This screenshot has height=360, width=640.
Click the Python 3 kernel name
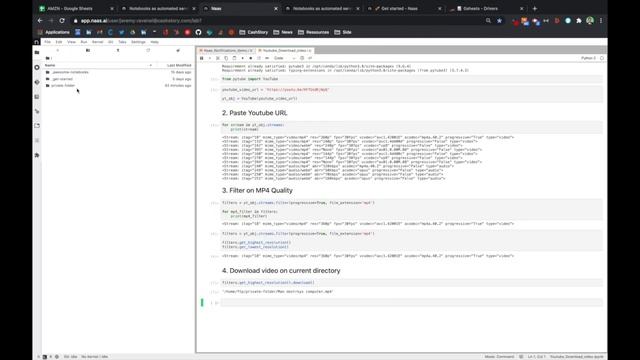(x=588, y=58)
